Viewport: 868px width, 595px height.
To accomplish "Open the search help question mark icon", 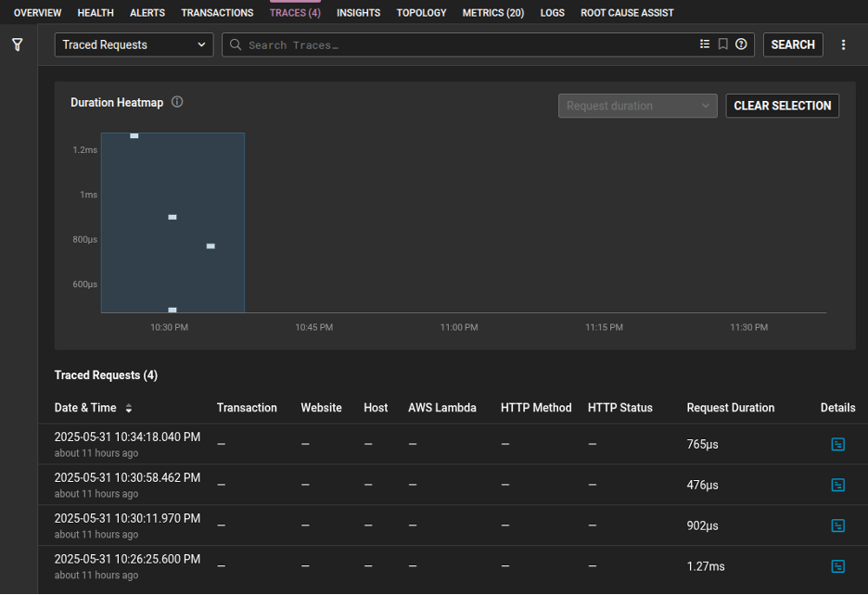I will coord(741,44).
